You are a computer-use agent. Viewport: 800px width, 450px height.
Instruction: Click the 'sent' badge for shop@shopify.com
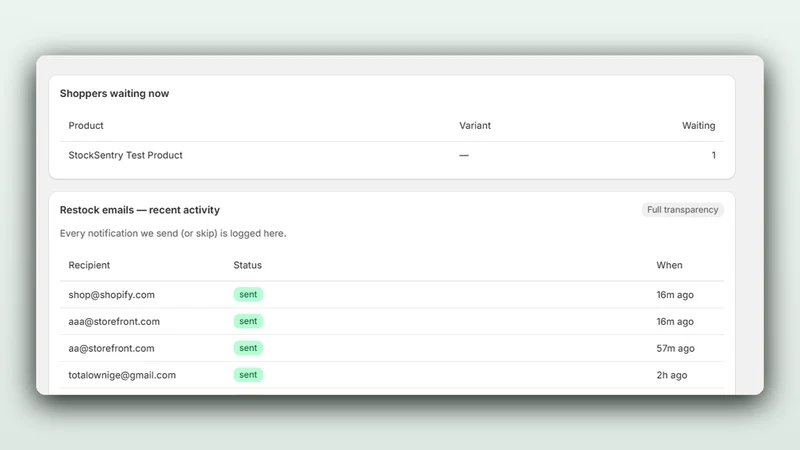click(x=248, y=294)
